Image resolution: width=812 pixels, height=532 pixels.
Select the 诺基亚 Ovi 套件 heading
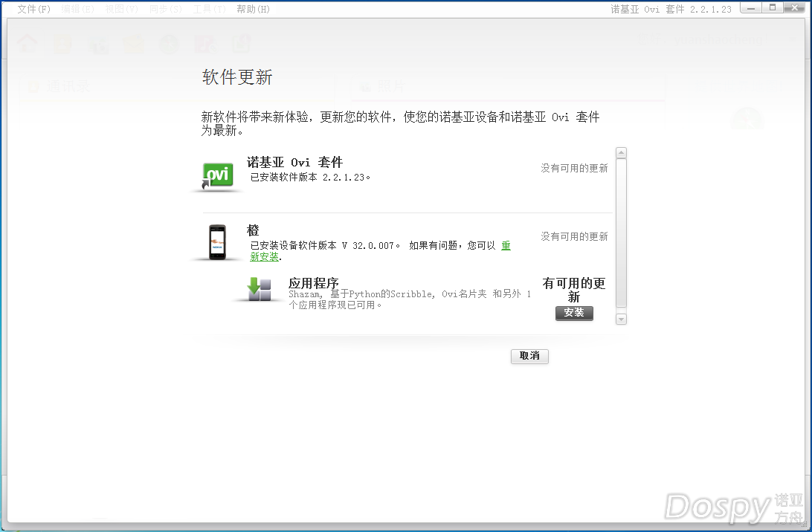pos(294,163)
